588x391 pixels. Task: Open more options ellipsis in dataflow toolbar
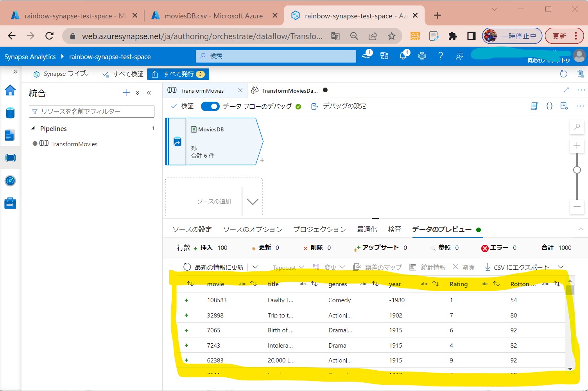580,106
